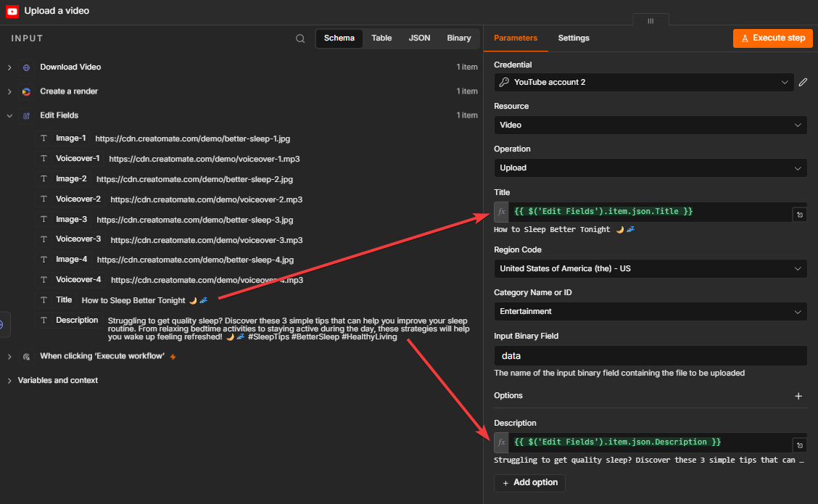Click the Options section label
Viewport: 818px width, 504px height.
click(x=508, y=395)
